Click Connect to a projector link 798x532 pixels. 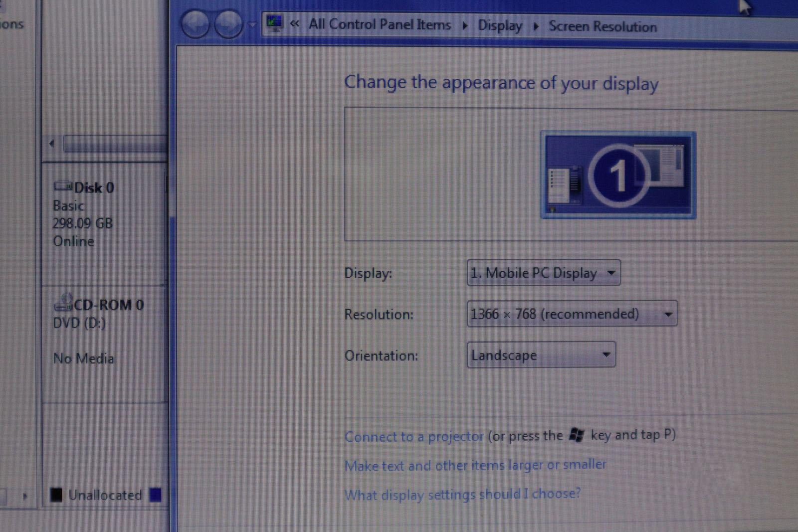point(414,436)
